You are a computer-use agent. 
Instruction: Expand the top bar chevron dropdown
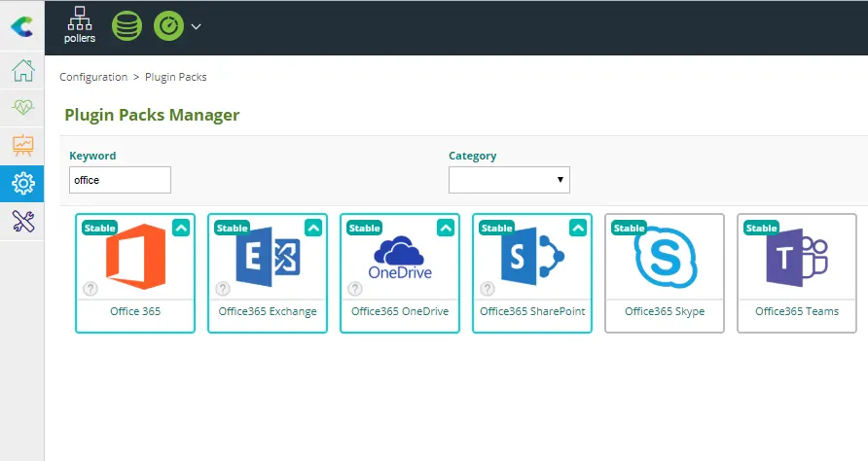point(196,26)
